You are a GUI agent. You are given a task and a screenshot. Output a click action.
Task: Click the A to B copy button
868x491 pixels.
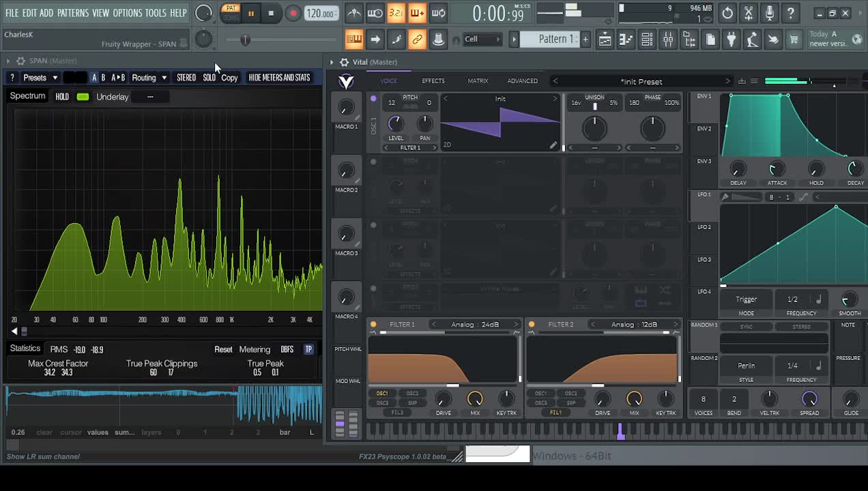[118, 78]
